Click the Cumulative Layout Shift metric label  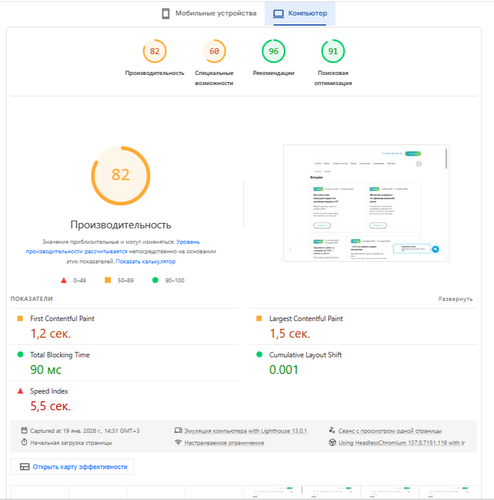point(306,355)
